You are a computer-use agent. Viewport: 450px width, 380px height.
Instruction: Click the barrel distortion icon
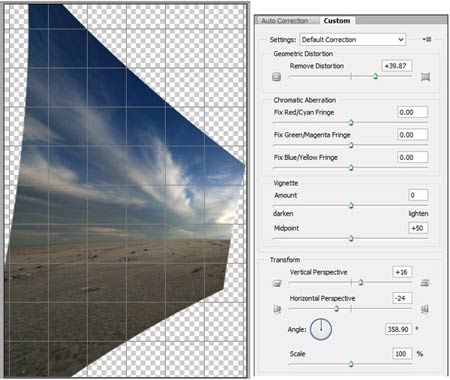coord(276,77)
